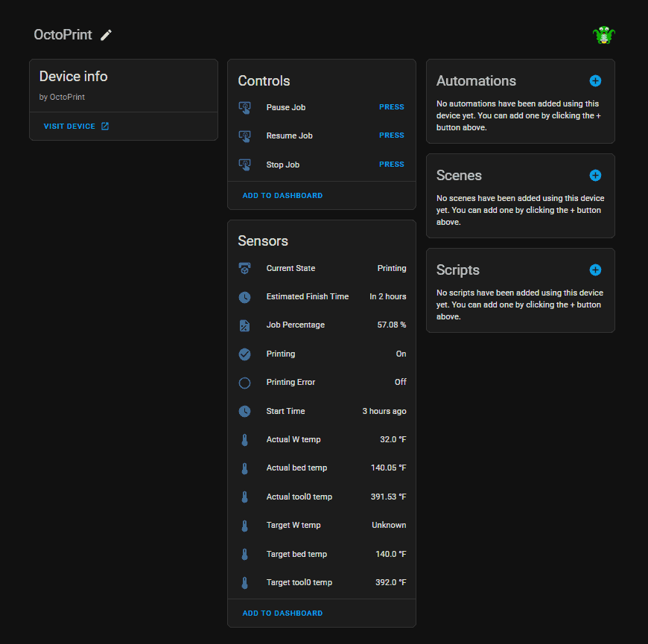Select the Actual tool0 temp label
The image size is (648, 644).
[x=299, y=497]
